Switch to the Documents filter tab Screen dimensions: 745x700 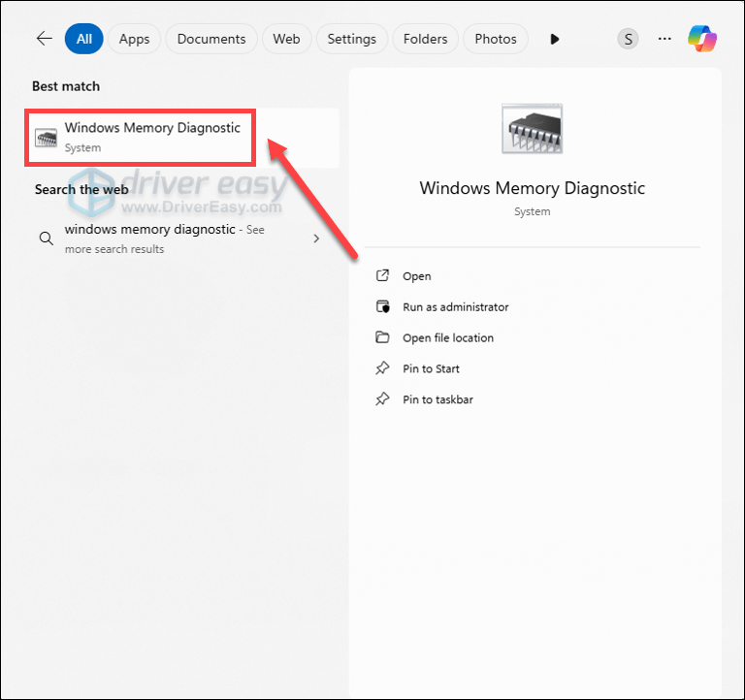(x=211, y=39)
